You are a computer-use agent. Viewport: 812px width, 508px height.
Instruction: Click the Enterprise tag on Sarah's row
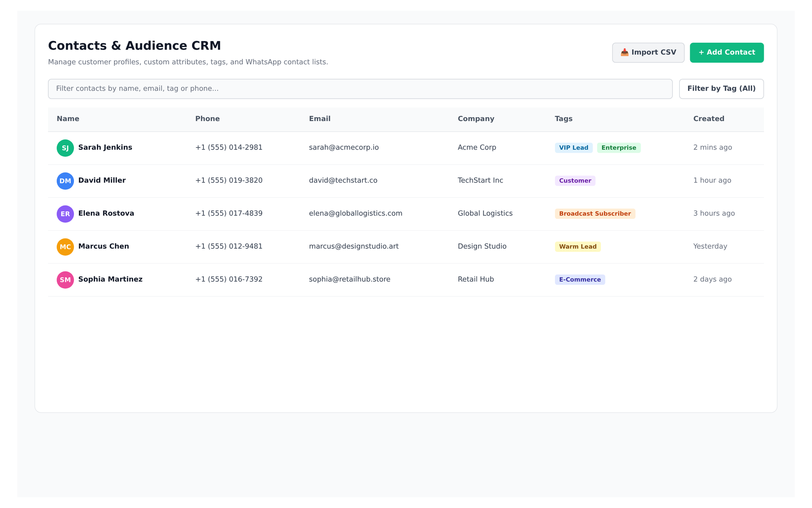click(619, 148)
